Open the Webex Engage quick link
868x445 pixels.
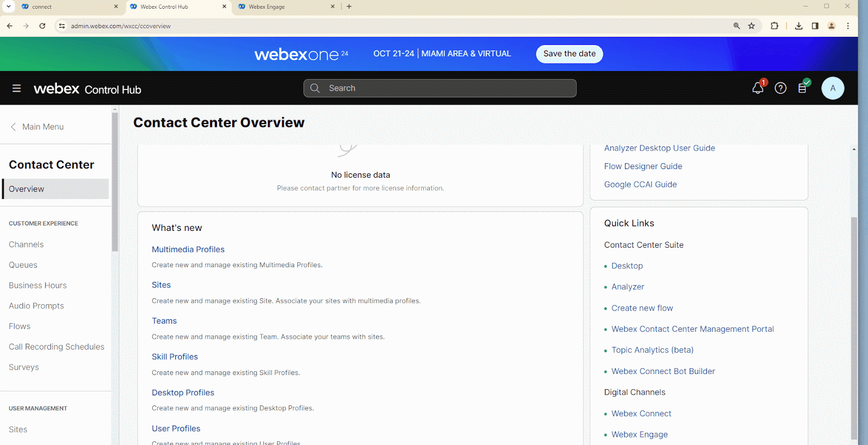640,435
